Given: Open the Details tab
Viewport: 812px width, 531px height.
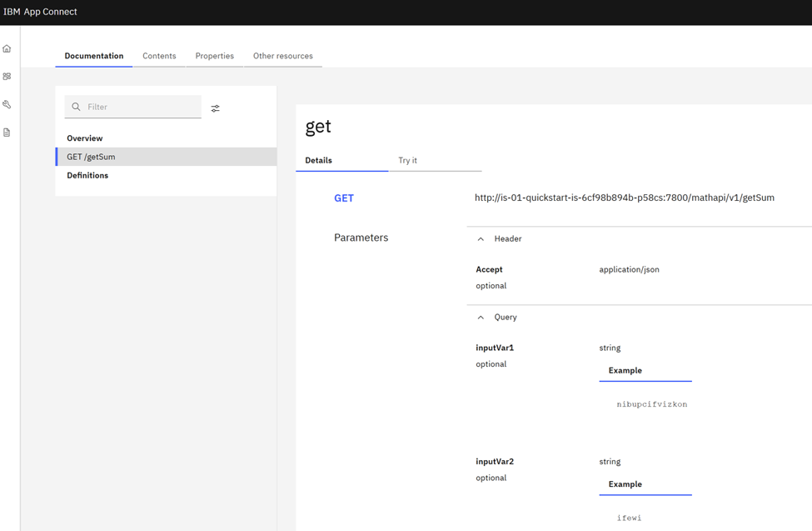Looking at the screenshot, I should pyautogui.click(x=341, y=160).
